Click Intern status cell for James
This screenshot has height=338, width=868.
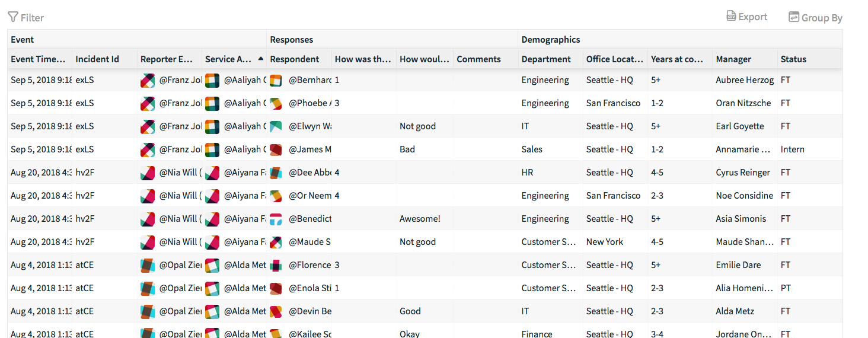793,149
